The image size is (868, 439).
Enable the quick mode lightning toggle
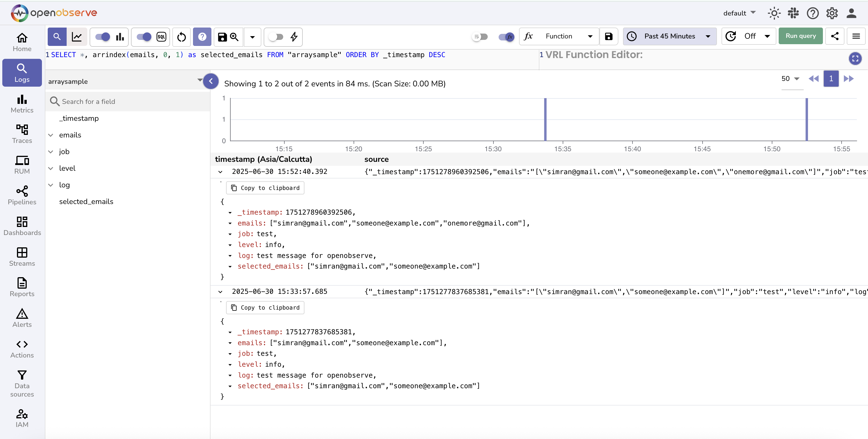[276, 37]
